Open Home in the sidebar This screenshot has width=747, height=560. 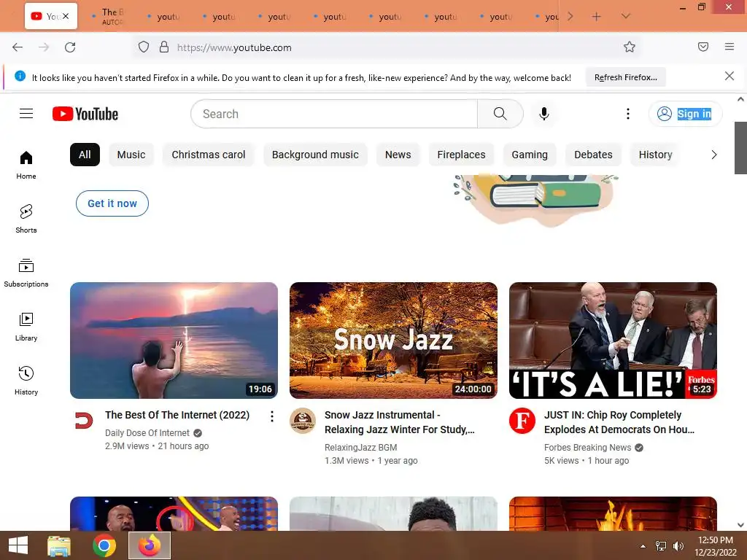point(26,165)
